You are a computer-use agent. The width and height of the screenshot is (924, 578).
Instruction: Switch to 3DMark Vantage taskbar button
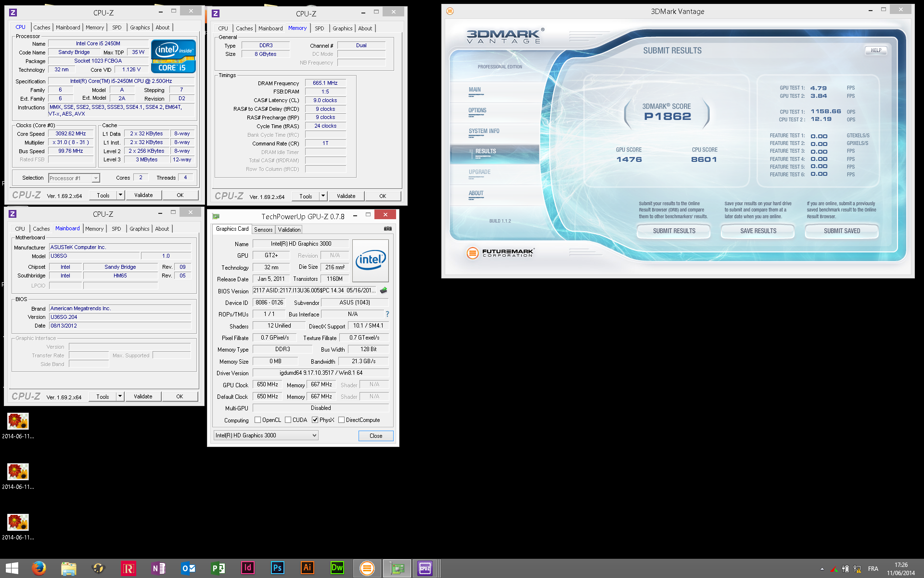pyautogui.click(x=367, y=568)
